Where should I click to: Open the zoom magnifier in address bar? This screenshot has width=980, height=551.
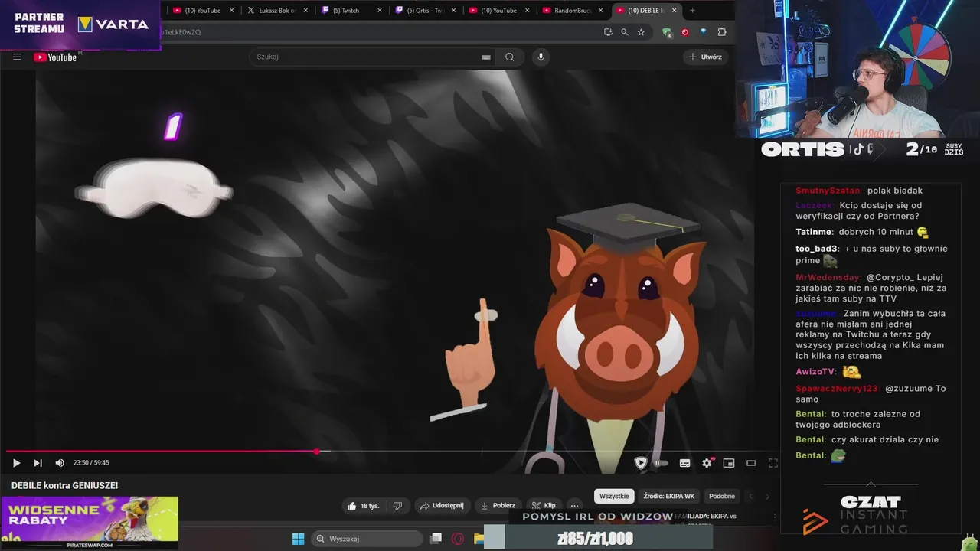(624, 32)
